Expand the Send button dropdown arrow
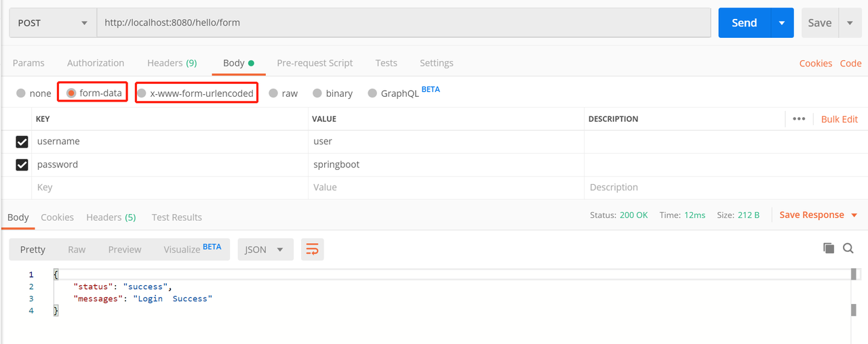 point(781,22)
